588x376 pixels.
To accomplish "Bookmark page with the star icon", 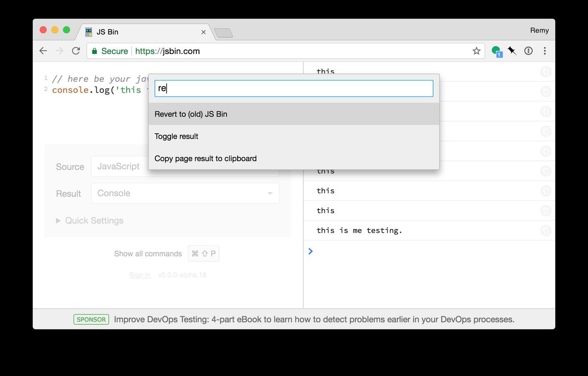I will (476, 51).
